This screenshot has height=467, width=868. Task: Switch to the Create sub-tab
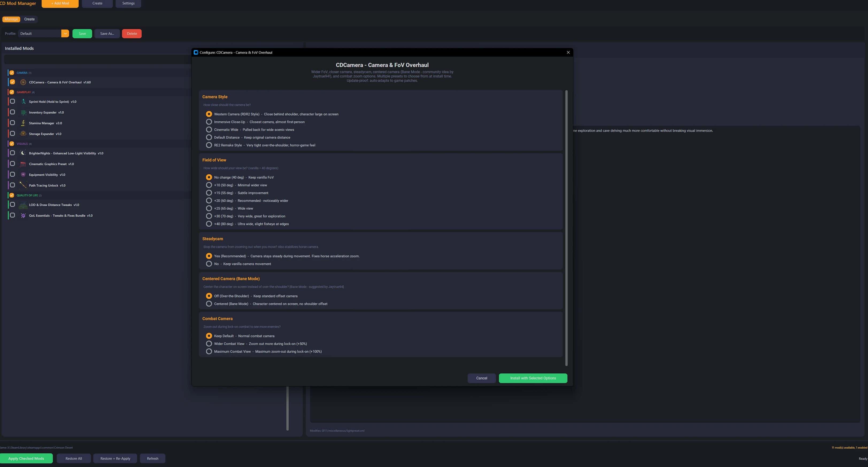[29, 19]
